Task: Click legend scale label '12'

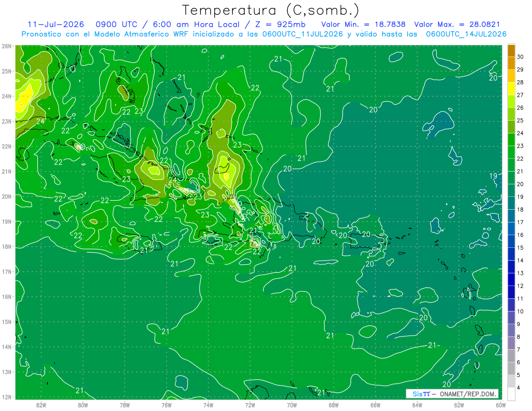Action: [521, 286]
